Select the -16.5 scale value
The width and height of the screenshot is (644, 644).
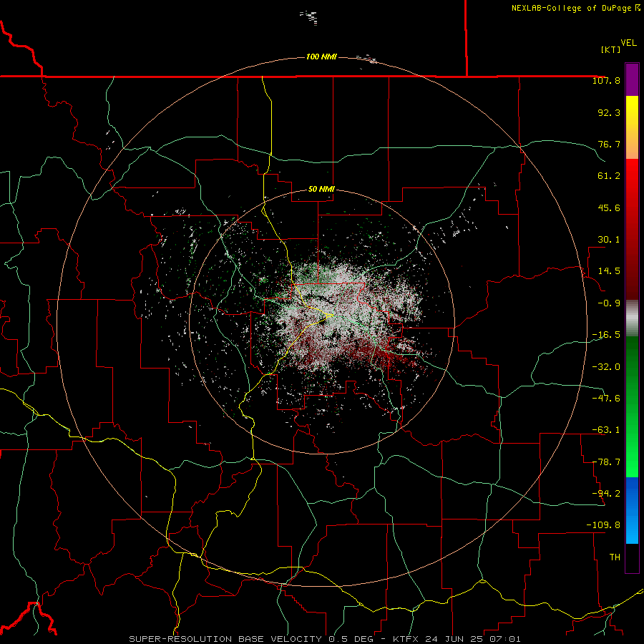pyautogui.click(x=606, y=335)
